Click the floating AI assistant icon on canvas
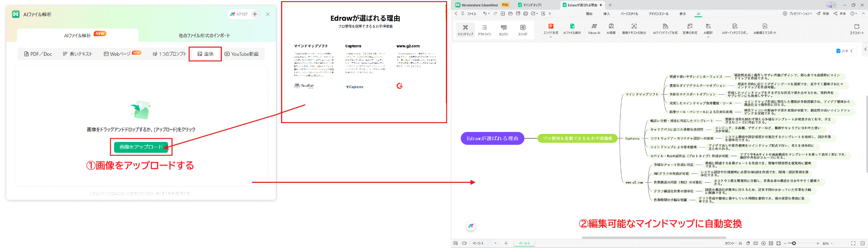This screenshot has width=868, height=248. coord(471,226)
